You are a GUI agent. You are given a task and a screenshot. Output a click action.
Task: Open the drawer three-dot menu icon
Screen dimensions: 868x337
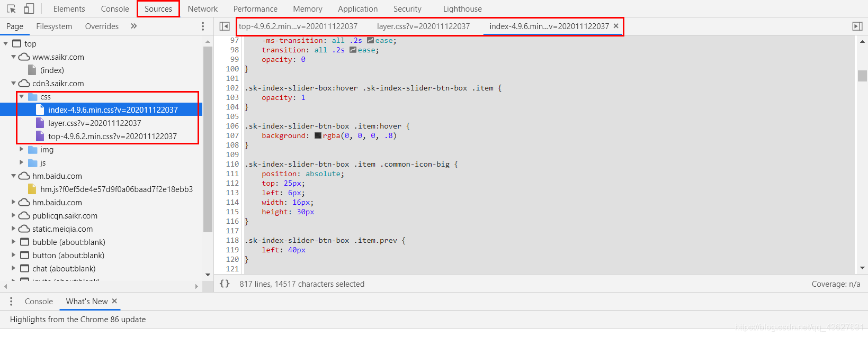[11, 302]
